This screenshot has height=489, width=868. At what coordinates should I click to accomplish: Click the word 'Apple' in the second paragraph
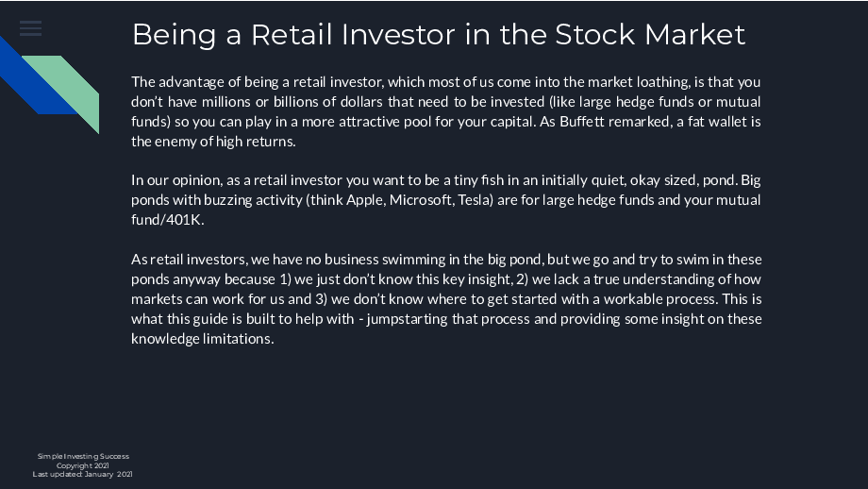(x=364, y=200)
